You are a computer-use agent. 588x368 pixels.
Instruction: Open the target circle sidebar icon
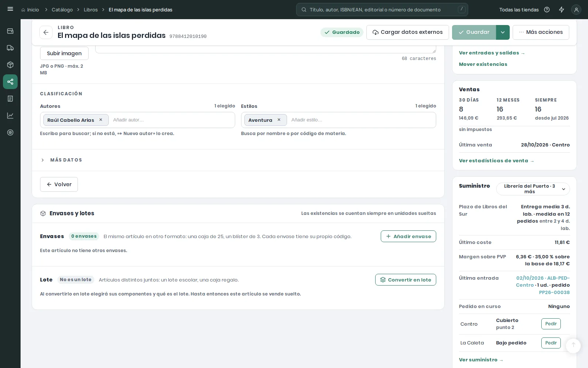point(10,132)
